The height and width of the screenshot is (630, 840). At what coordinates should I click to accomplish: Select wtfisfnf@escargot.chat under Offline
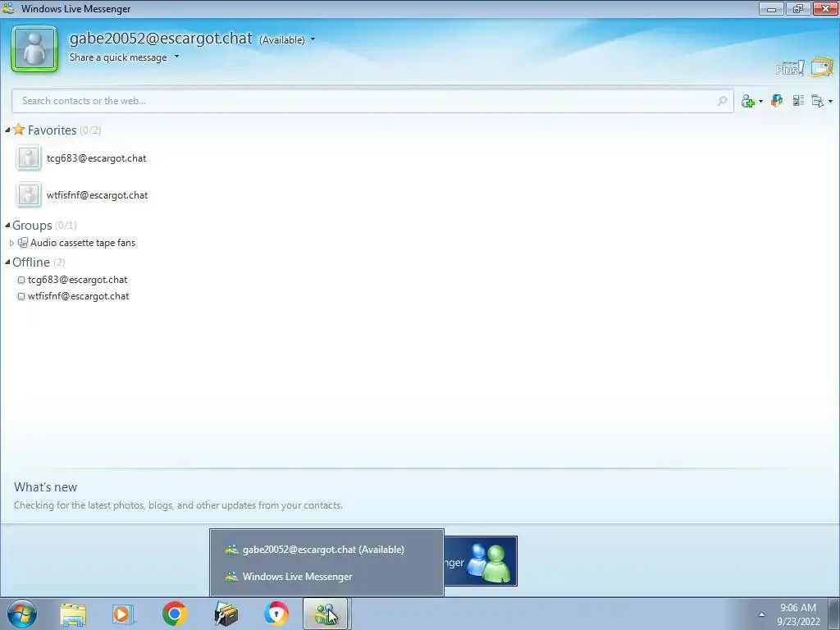(x=78, y=296)
